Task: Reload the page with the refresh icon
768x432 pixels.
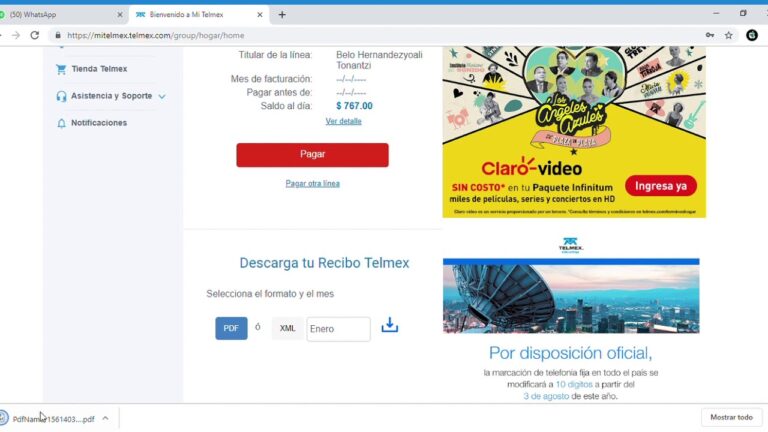Action: [x=35, y=35]
